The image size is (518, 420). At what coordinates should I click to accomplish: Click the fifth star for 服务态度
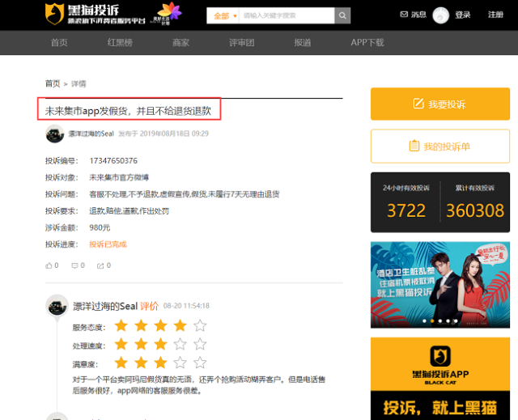tap(200, 326)
